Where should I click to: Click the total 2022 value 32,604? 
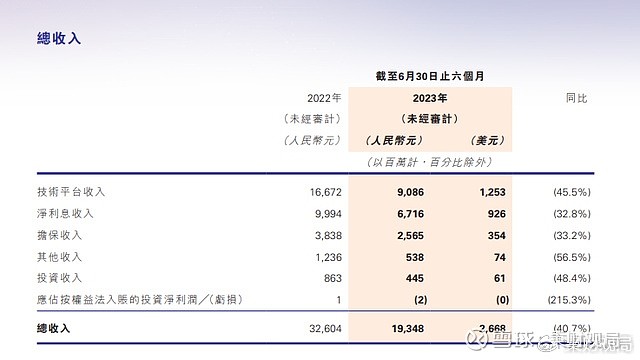(x=325, y=329)
